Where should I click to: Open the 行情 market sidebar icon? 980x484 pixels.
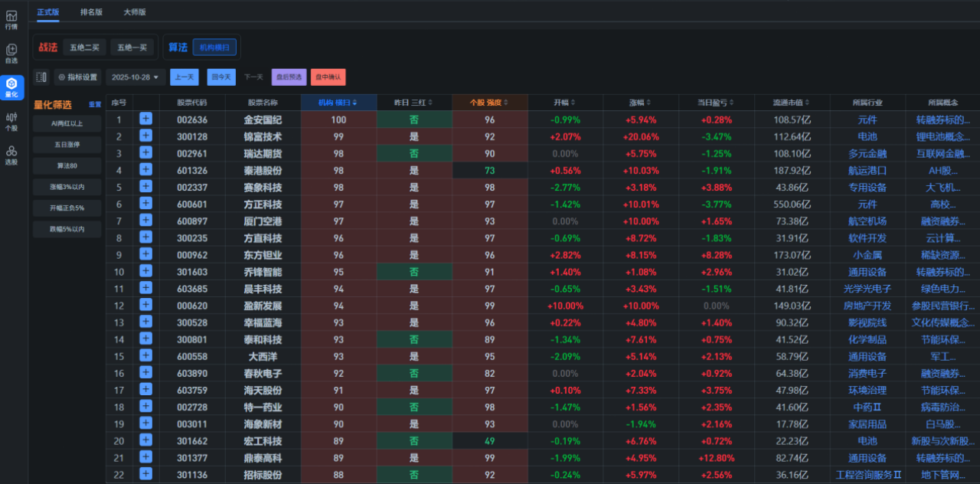(x=11, y=19)
